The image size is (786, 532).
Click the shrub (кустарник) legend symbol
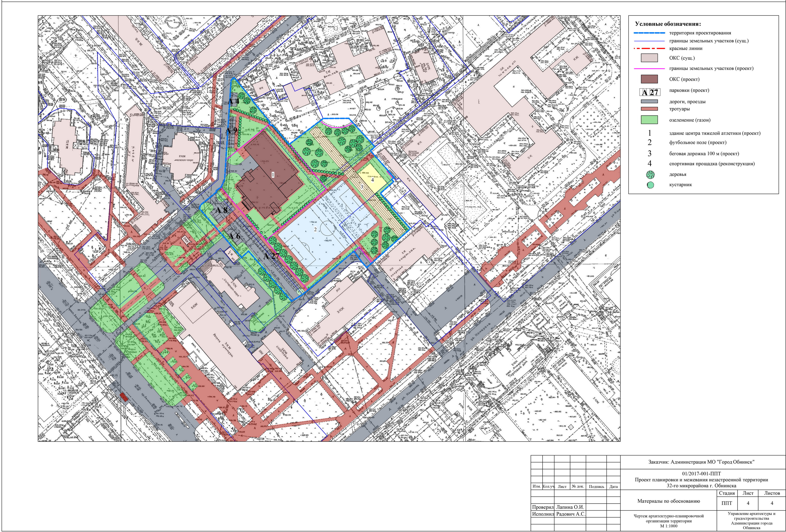[x=650, y=185]
